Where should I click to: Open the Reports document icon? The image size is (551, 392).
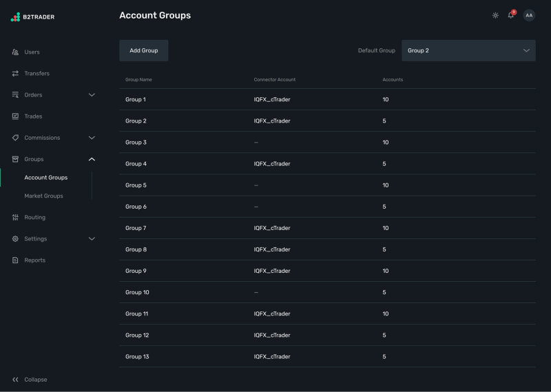tap(15, 260)
